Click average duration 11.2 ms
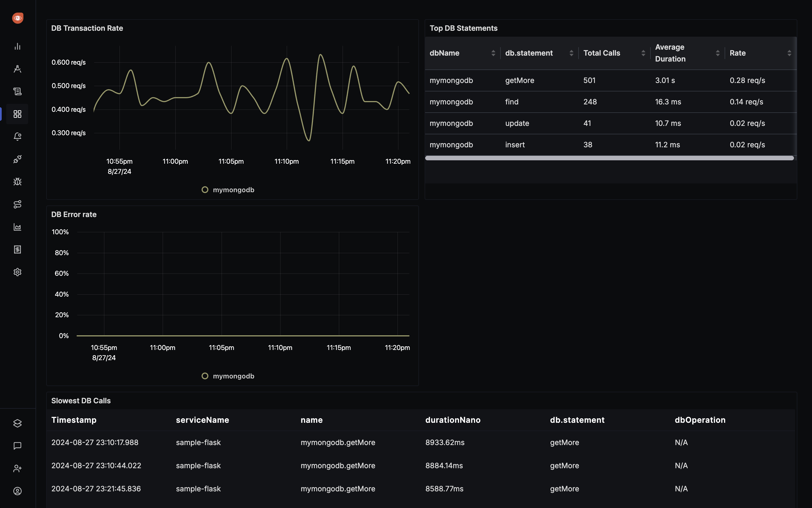Viewport: 812px width, 508px height. click(x=667, y=145)
